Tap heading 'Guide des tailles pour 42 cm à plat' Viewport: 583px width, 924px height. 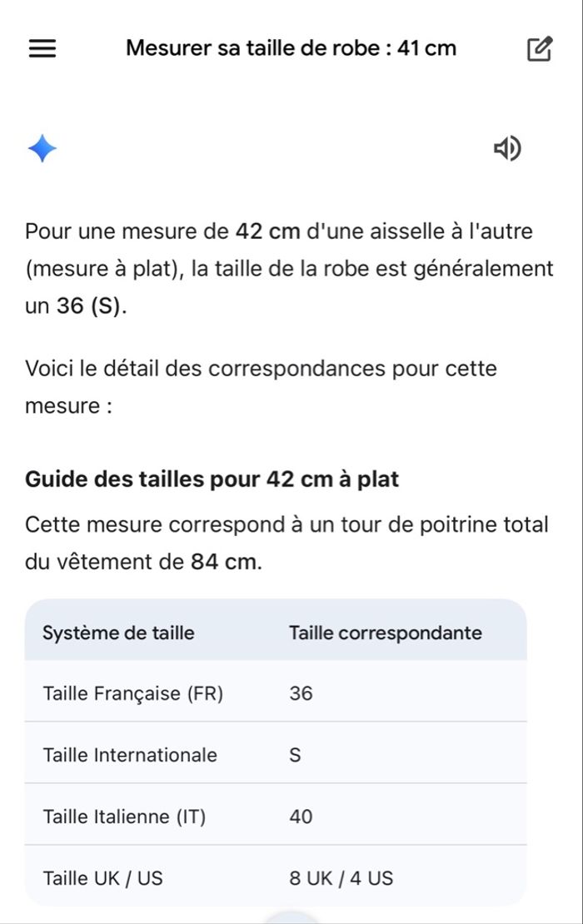(x=212, y=479)
